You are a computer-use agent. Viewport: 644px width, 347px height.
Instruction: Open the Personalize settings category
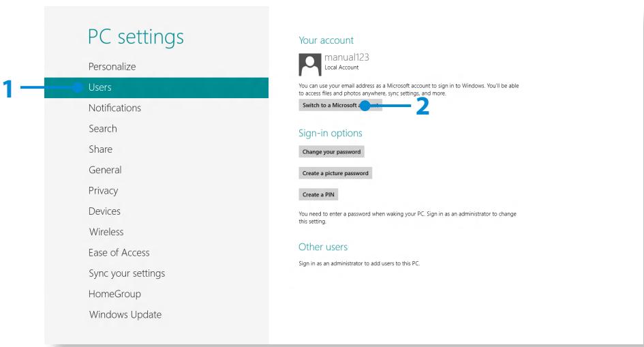coord(112,67)
